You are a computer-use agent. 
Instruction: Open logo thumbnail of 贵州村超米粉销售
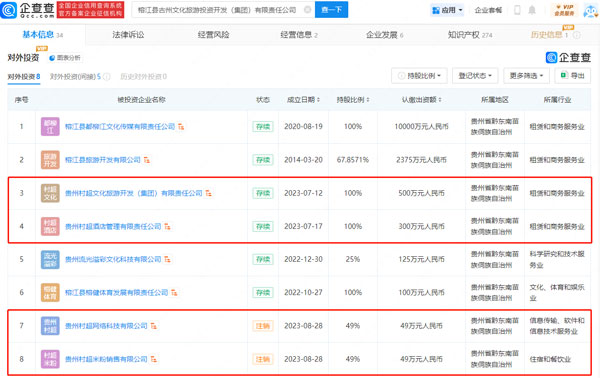pos(50,359)
